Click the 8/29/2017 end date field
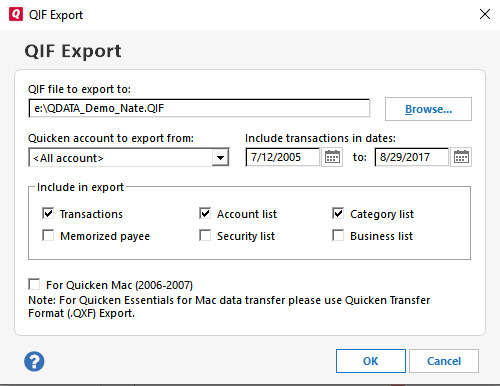The height and width of the screenshot is (386, 500). click(412, 157)
